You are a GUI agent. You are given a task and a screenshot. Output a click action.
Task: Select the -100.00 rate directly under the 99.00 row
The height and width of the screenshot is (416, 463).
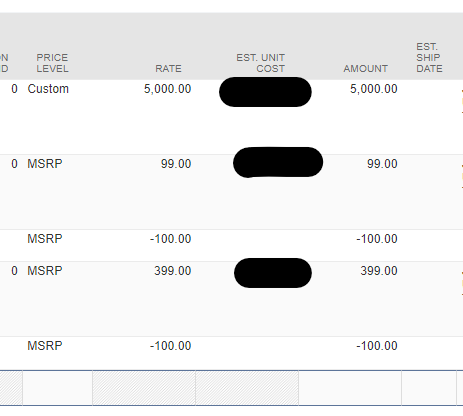point(170,239)
